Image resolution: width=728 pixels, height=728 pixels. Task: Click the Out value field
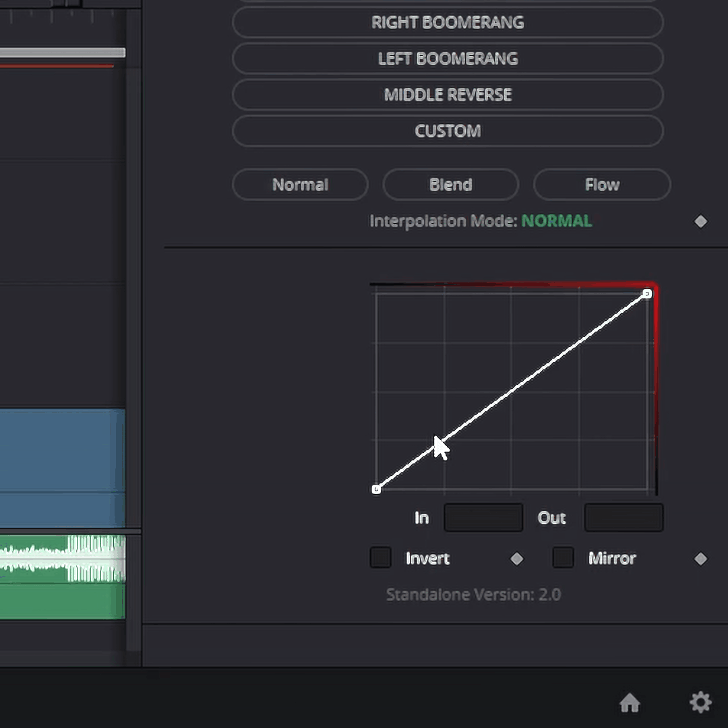tap(624, 518)
